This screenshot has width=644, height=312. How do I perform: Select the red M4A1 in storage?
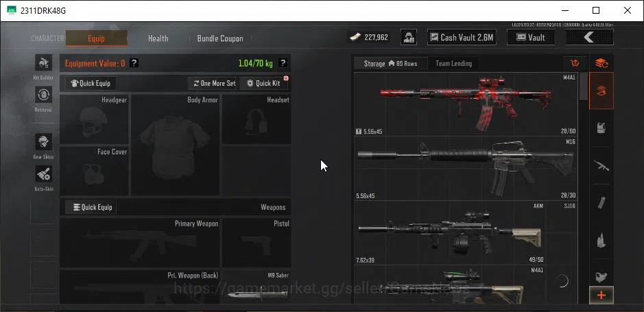coord(466,104)
